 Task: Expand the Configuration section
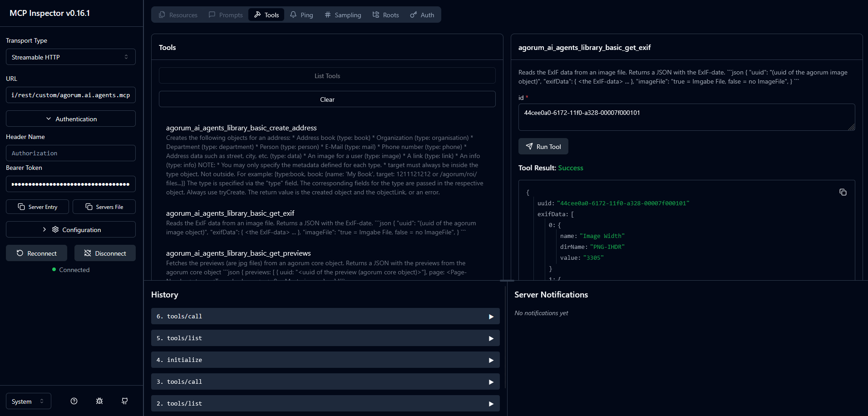(x=71, y=229)
